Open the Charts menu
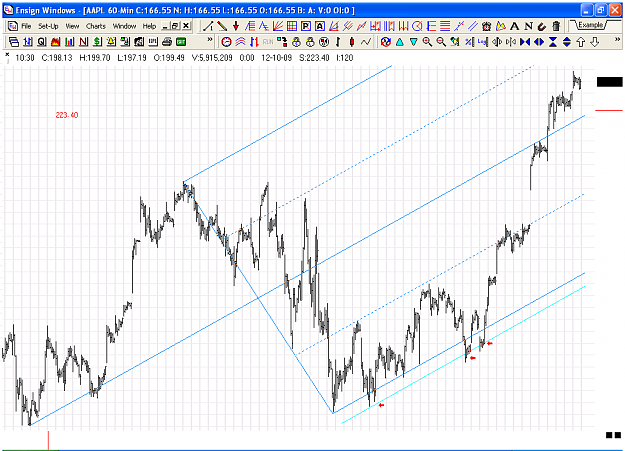This screenshot has height=451, width=625. [x=96, y=26]
